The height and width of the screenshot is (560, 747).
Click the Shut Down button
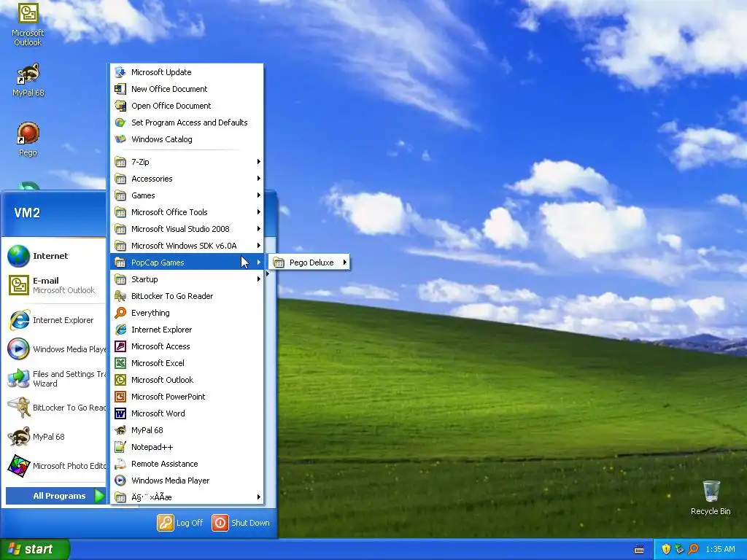(241, 523)
